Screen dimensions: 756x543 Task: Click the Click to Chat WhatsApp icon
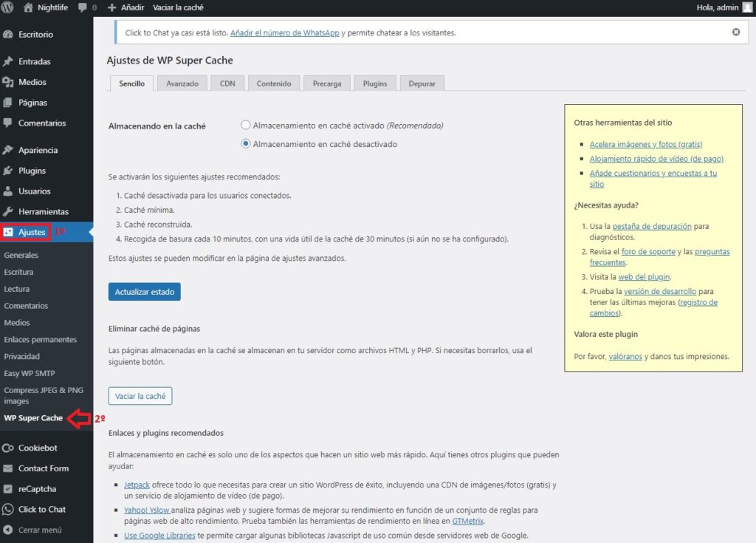coord(7,509)
